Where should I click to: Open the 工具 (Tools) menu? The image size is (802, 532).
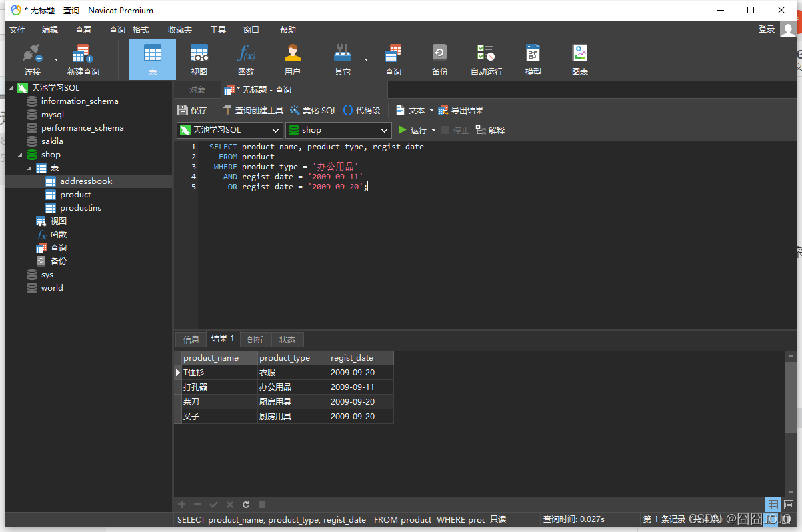pyautogui.click(x=218, y=29)
